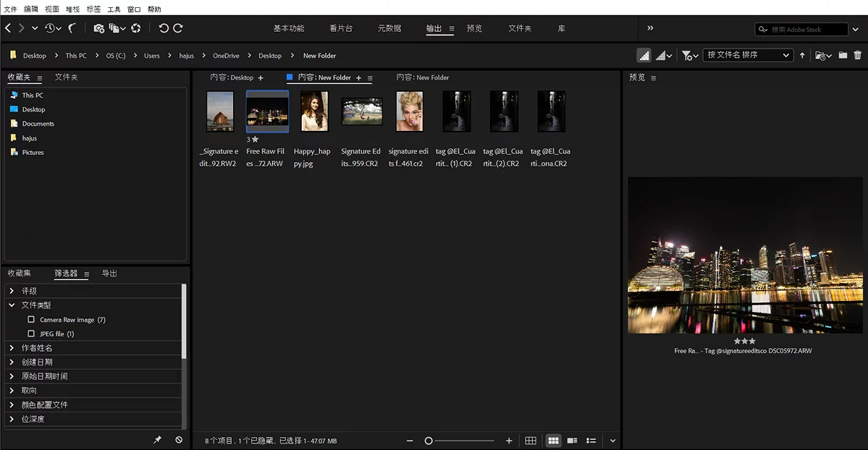The image size is (868, 450).
Task: Open the 堆栈 menu
Action: pos(72,9)
